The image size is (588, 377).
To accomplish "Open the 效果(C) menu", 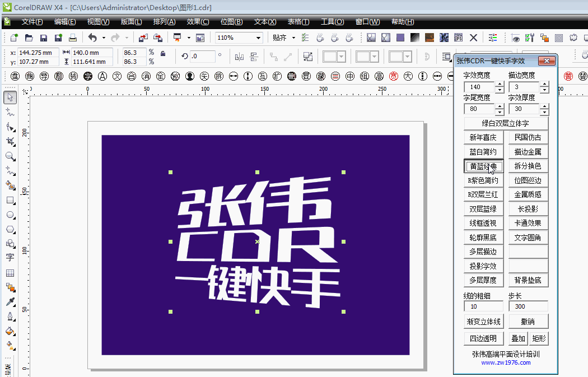I will pyautogui.click(x=198, y=22).
